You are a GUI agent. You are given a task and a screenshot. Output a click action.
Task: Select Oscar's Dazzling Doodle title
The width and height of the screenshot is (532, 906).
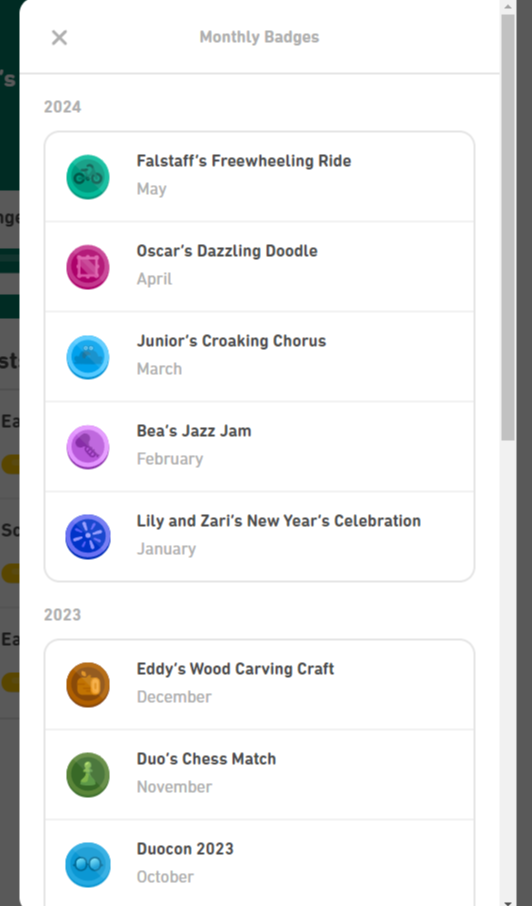tap(227, 251)
